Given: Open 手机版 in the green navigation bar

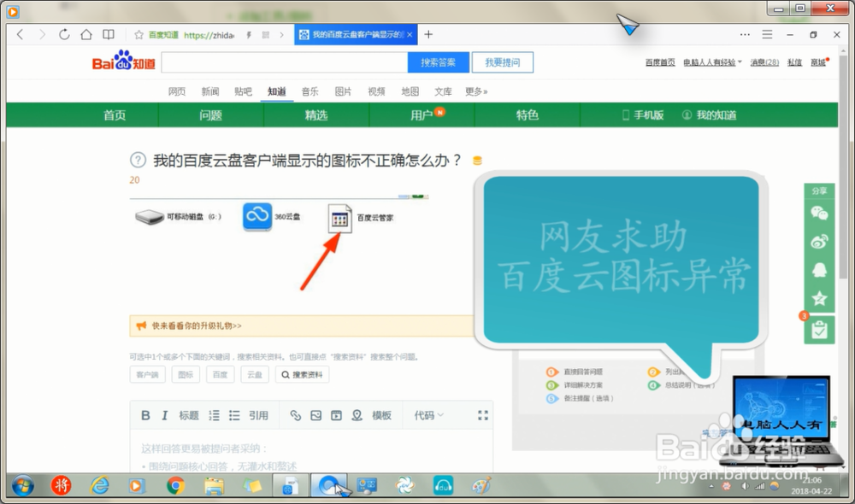Looking at the screenshot, I should pos(644,115).
